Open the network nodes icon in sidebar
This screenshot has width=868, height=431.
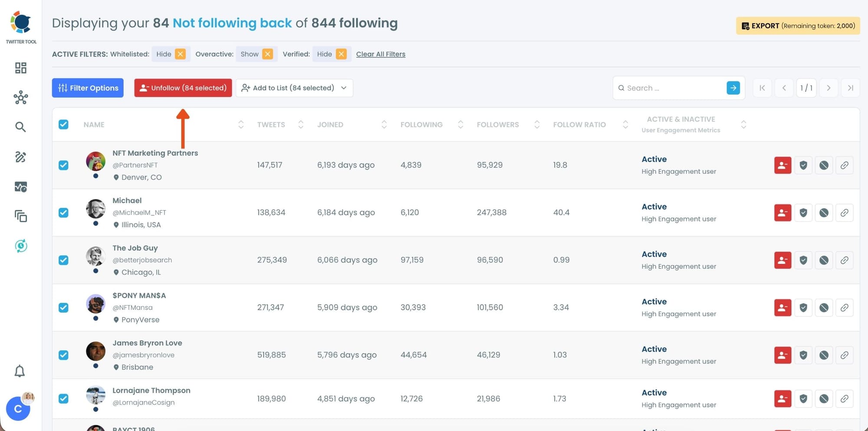20,97
